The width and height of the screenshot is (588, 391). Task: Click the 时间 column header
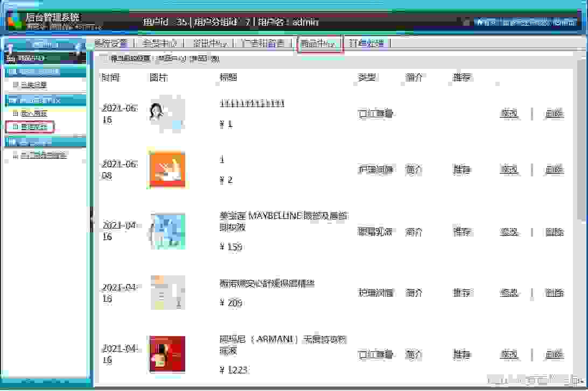111,77
